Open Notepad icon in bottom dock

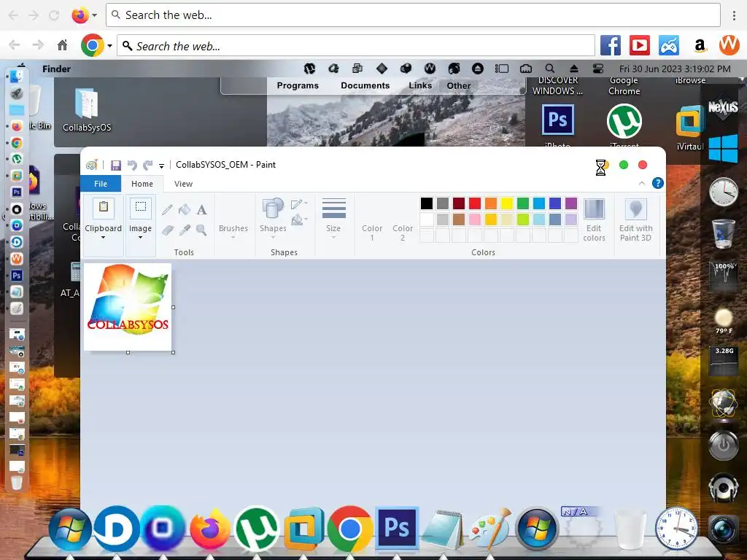click(443, 529)
